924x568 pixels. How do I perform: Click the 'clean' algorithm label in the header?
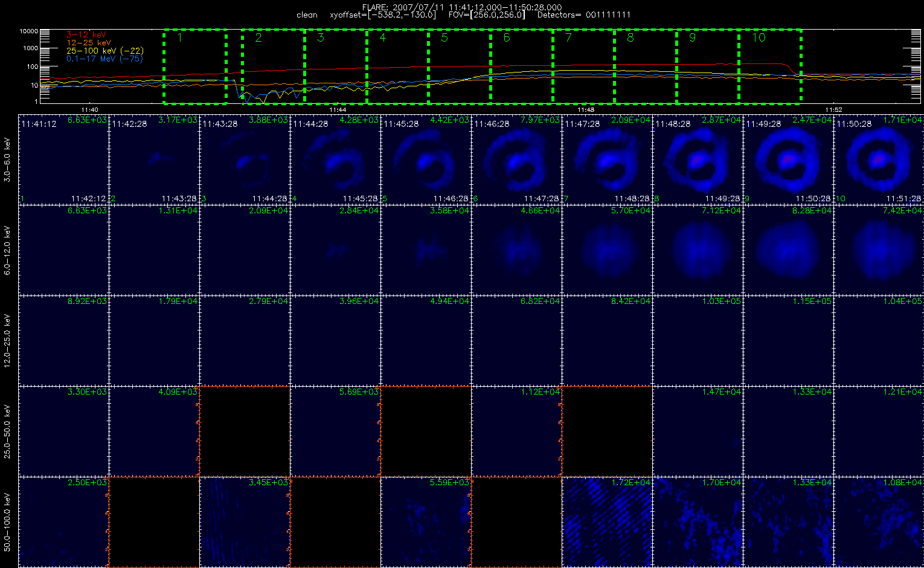(x=307, y=15)
